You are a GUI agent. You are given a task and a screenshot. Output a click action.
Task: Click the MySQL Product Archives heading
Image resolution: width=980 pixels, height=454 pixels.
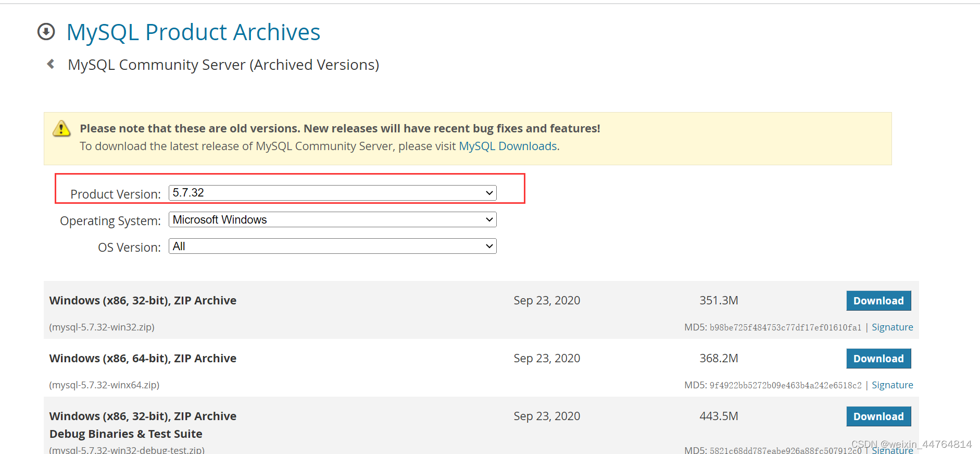tap(193, 32)
